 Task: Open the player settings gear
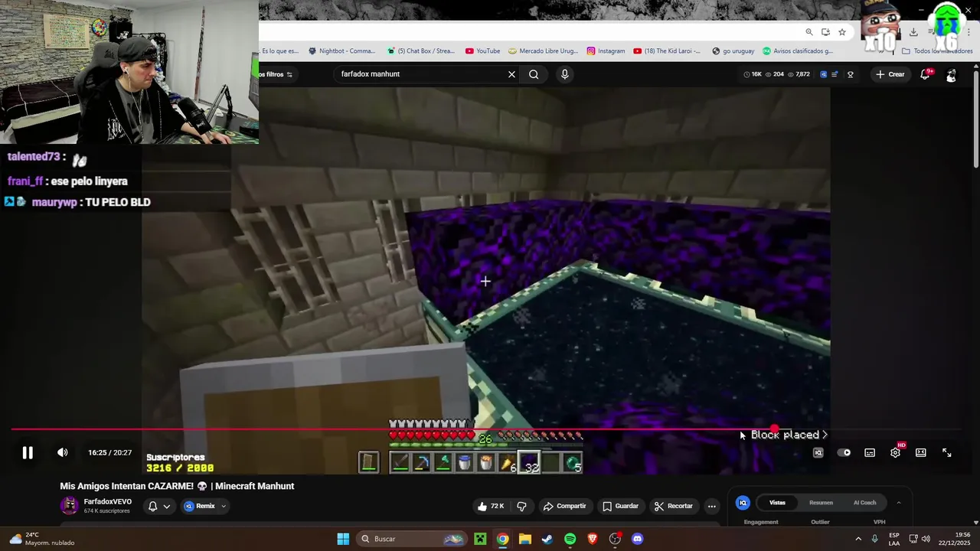click(x=895, y=452)
